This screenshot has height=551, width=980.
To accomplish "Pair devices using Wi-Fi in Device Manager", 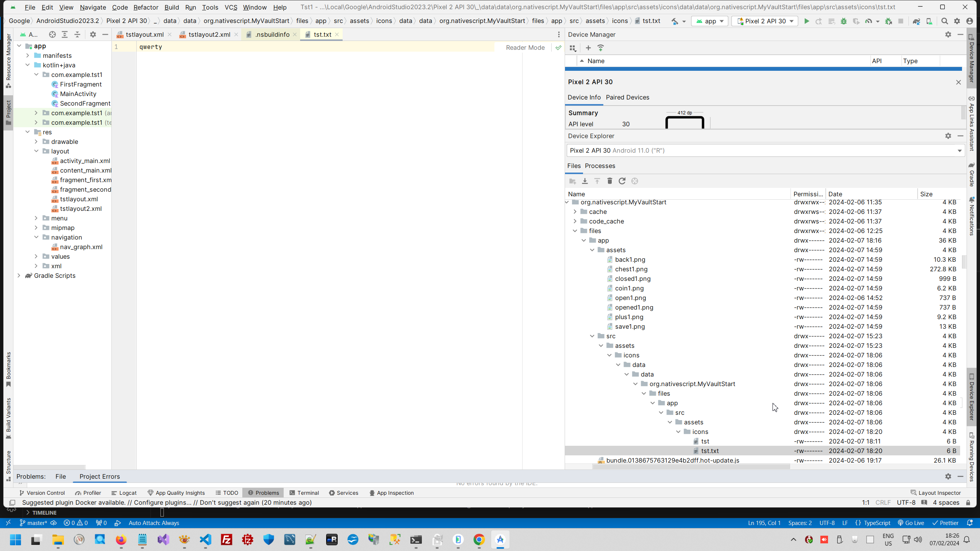I will pyautogui.click(x=601, y=48).
